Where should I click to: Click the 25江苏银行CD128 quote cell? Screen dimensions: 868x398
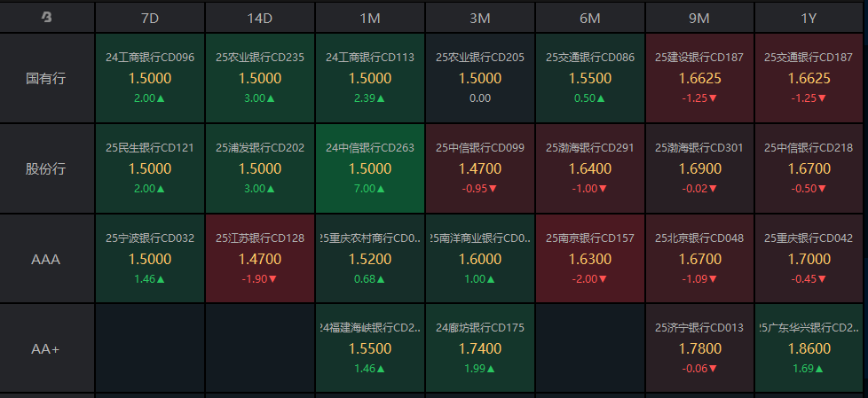[260, 259]
